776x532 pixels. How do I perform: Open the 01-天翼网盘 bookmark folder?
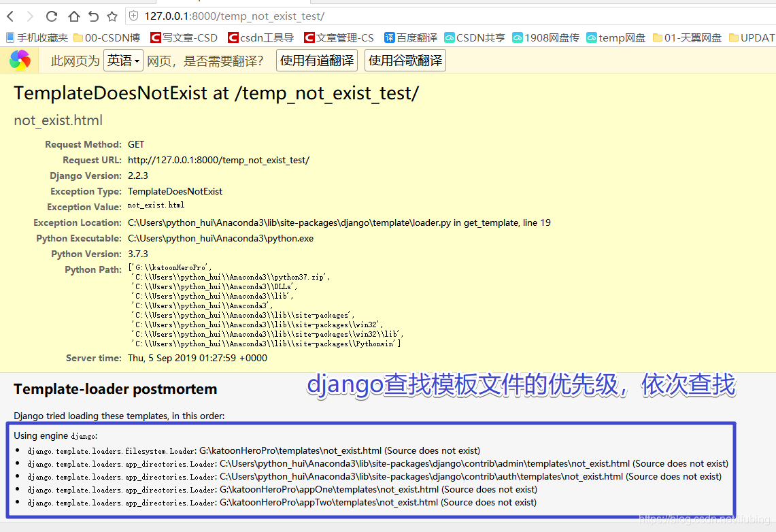point(687,37)
